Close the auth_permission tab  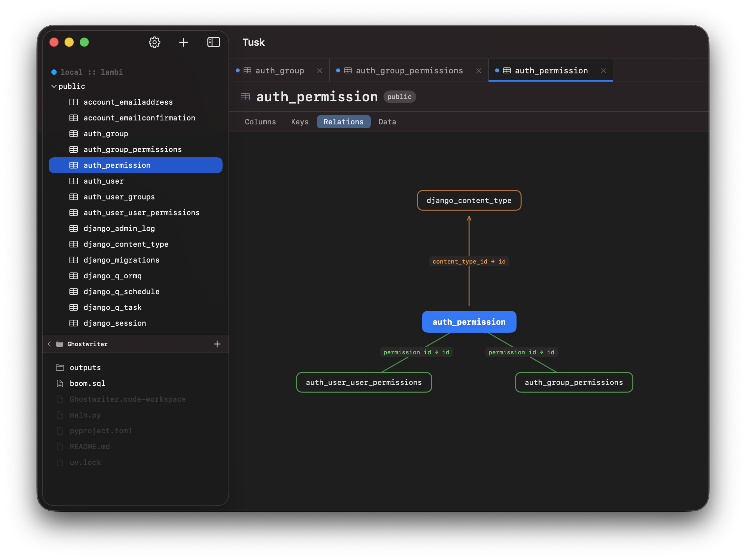(x=603, y=70)
